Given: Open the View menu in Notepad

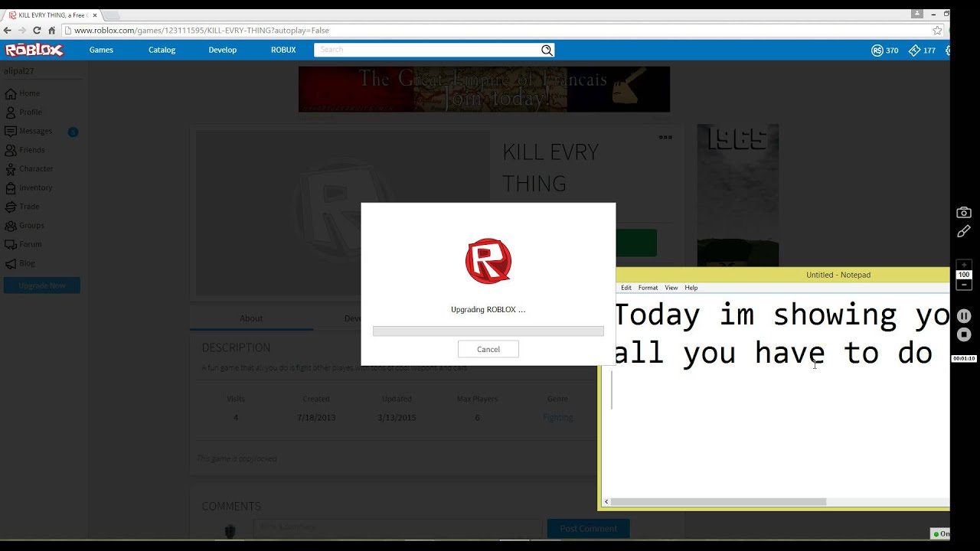Looking at the screenshot, I should tap(671, 288).
